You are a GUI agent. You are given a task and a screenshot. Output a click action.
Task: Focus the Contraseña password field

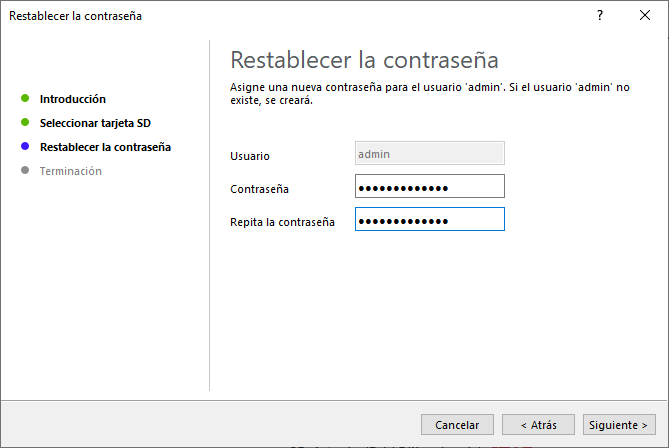pyautogui.click(x=430, y=187)
